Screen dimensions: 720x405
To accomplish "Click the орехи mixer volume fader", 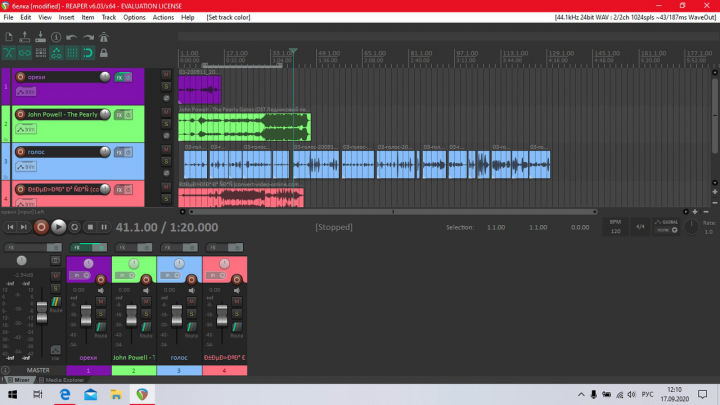I will click(86, 315).
